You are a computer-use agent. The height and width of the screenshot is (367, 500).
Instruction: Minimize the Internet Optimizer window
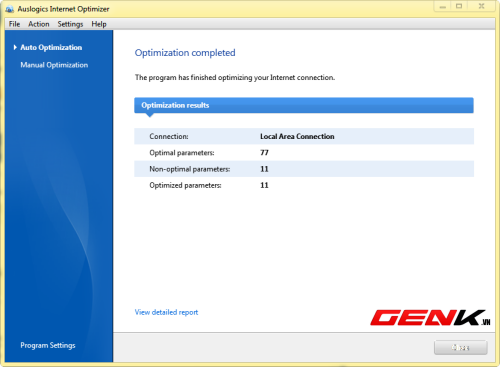pos(443,6)
